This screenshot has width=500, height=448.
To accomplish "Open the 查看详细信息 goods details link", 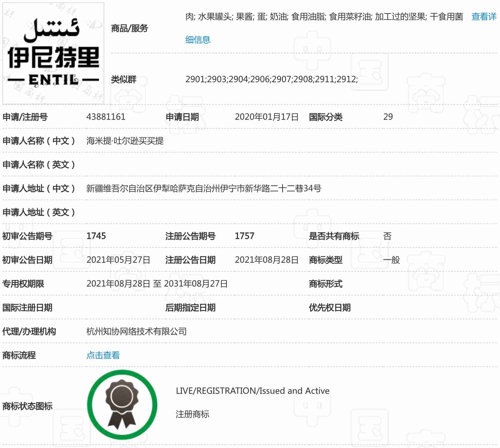I will 484,17.
